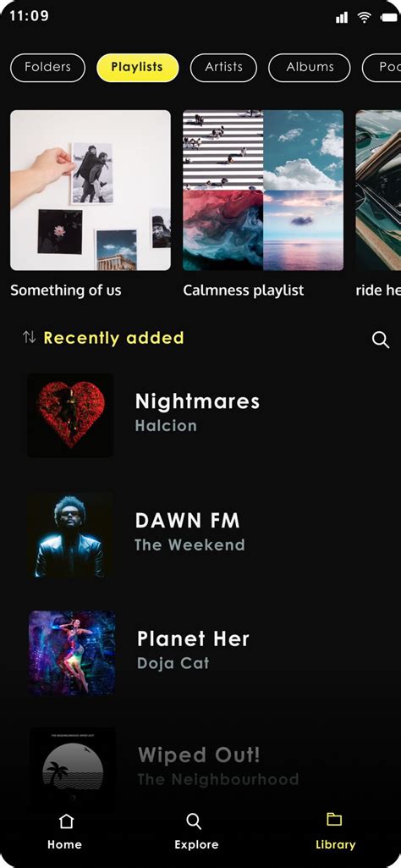Select the Library folder icon

tap(334, 819)
